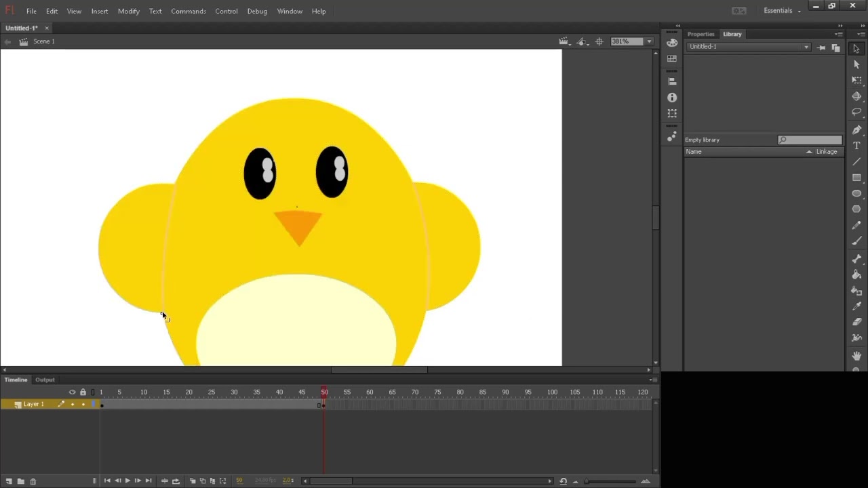
Task: Toggle the Name column sort arrow
Action: click(x=809, y=152)
